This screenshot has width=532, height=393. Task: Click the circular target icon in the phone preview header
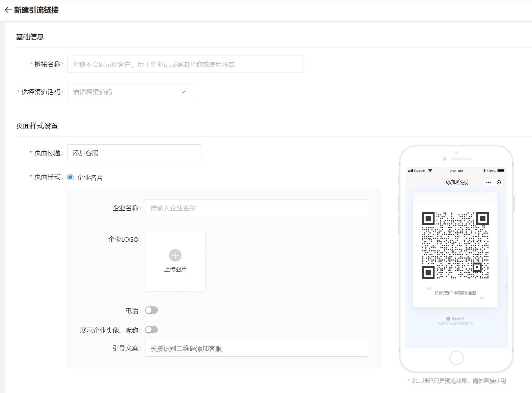click(499, 182)
